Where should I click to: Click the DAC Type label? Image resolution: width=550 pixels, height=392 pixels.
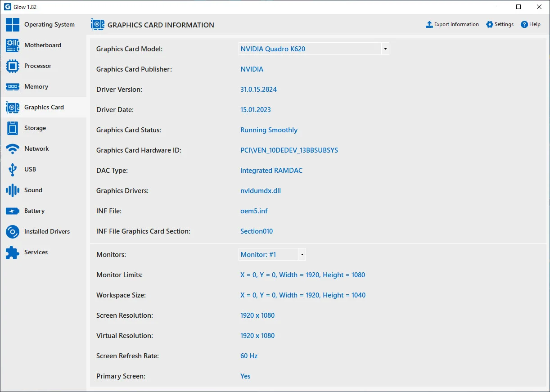(112, 171)
